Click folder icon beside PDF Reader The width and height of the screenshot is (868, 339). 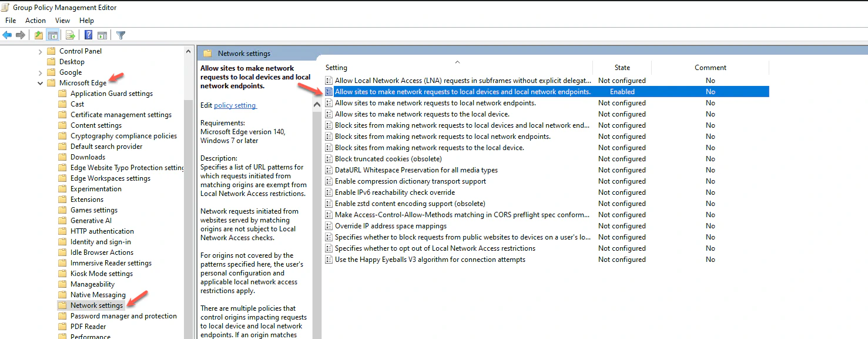point(62,327)
